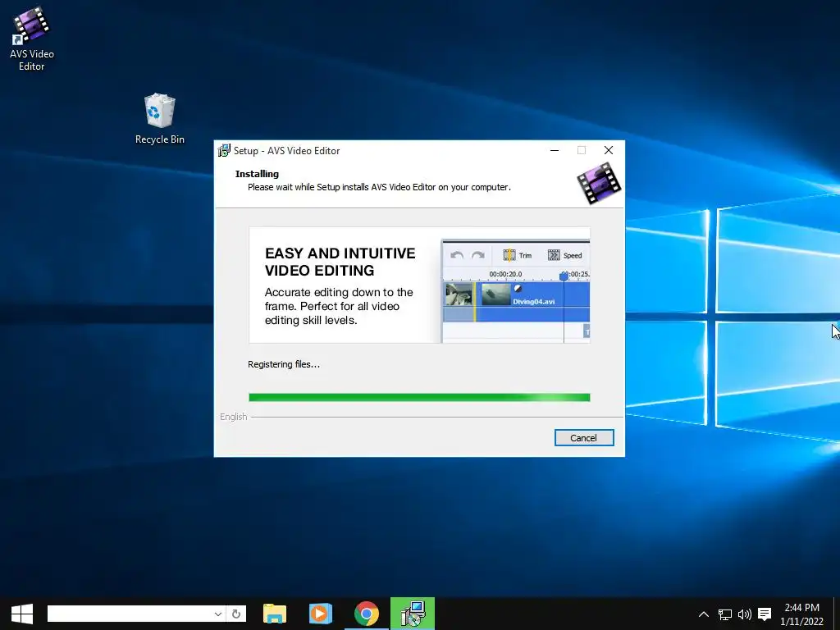The width and height of the screenshot is (840, 630).
Task: Show hidden system tray icons
Action: coord(704,614)
